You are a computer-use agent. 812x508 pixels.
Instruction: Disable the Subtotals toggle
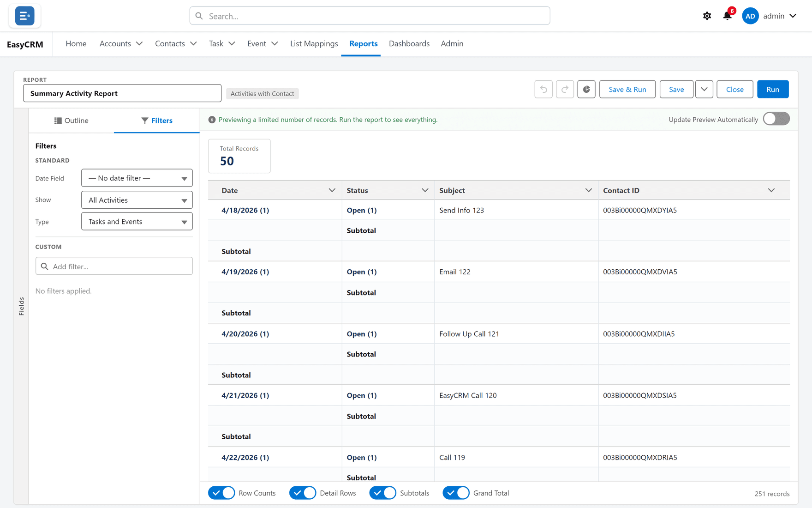point(382,493)
